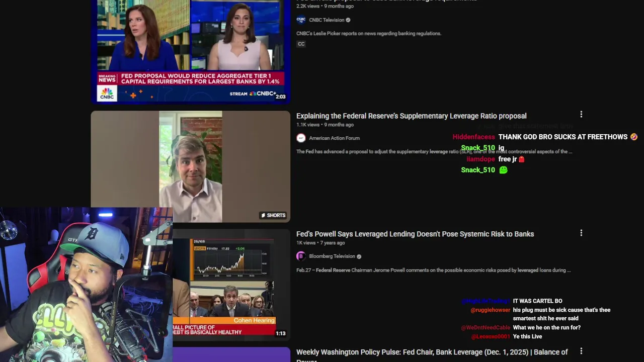The image size is (644, 362).
Task: Click the streamer webcam overlay
Action: tap(86, 285)
